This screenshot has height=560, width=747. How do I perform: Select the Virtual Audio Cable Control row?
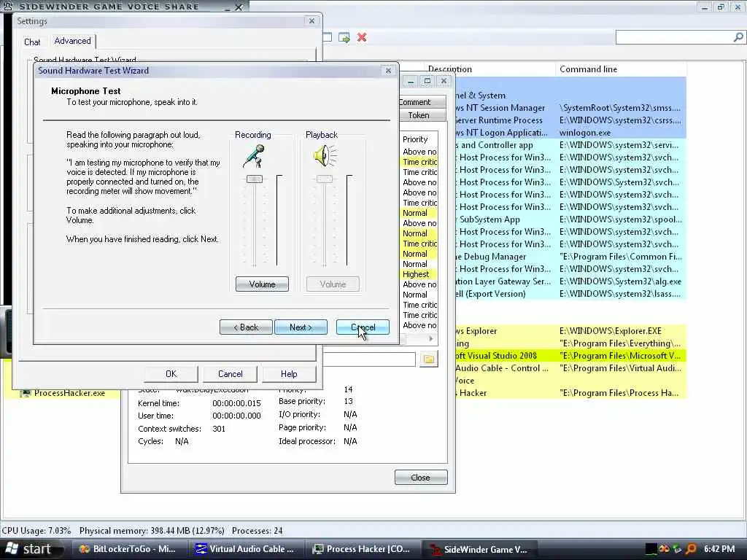570,368
